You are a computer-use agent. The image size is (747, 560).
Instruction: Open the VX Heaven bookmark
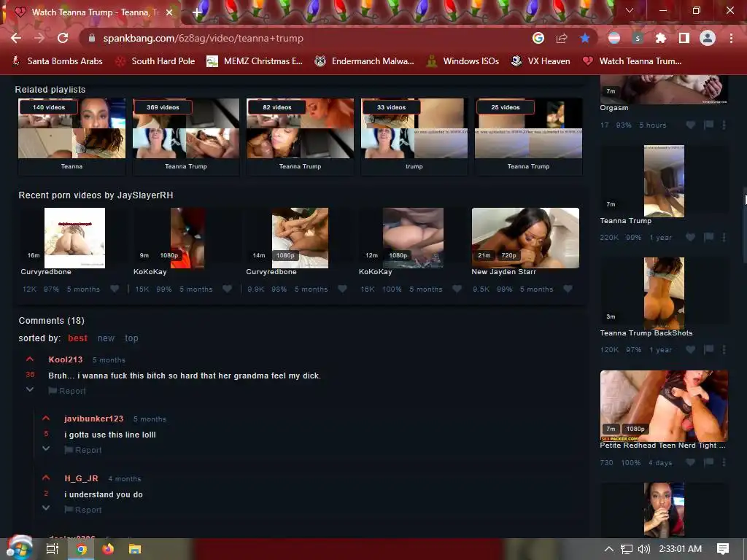tap(541, 61)
